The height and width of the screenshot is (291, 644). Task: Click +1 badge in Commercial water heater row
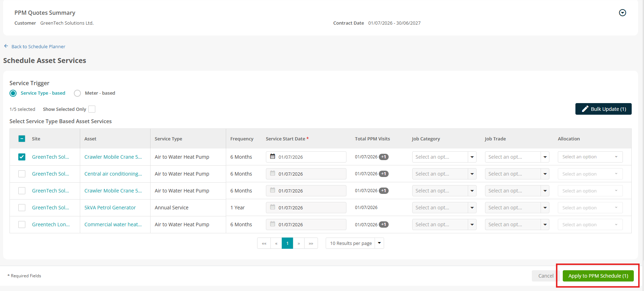[x=384, y=224]
